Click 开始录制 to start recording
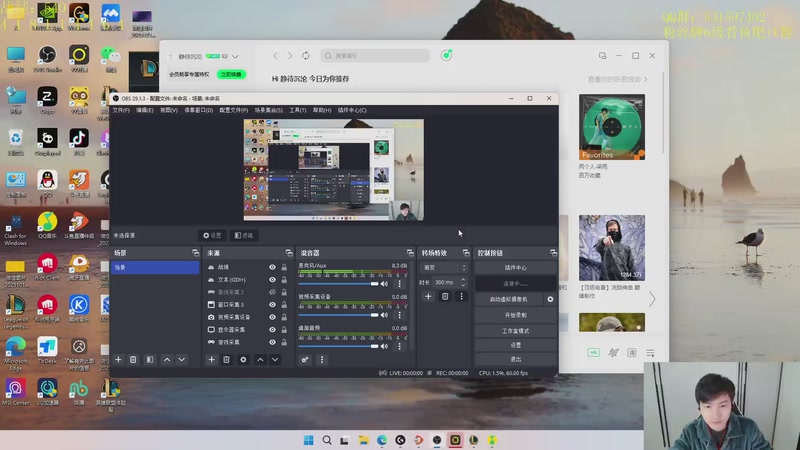Image resolution: width=800 pixels, height=450 pixels. (515, 315)
